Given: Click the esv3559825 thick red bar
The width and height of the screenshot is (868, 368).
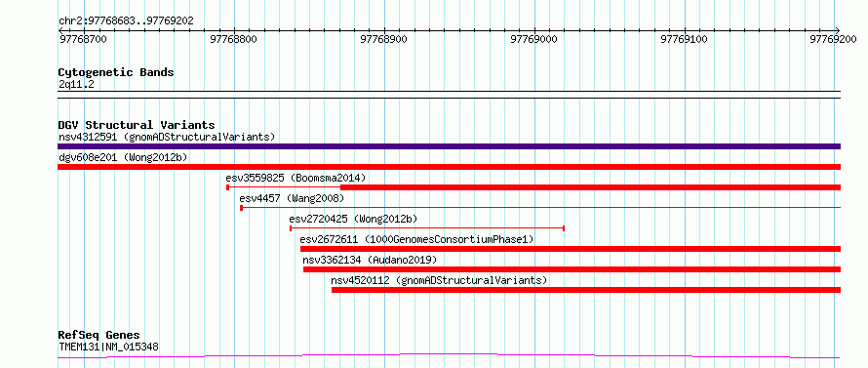Looking at the screenshot, I should tap(591, 187).
